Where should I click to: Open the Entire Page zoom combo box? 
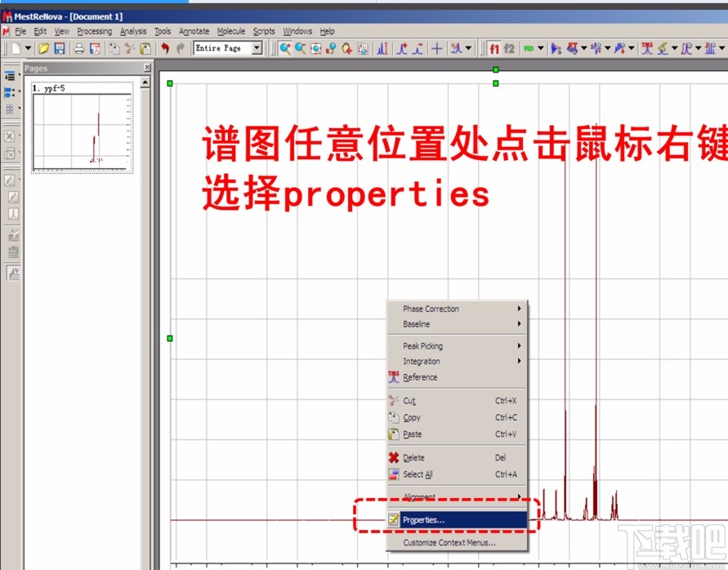228,48
